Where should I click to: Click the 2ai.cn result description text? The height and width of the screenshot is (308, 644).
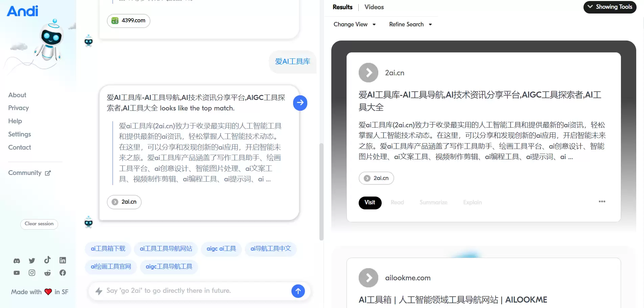point(482,141)
